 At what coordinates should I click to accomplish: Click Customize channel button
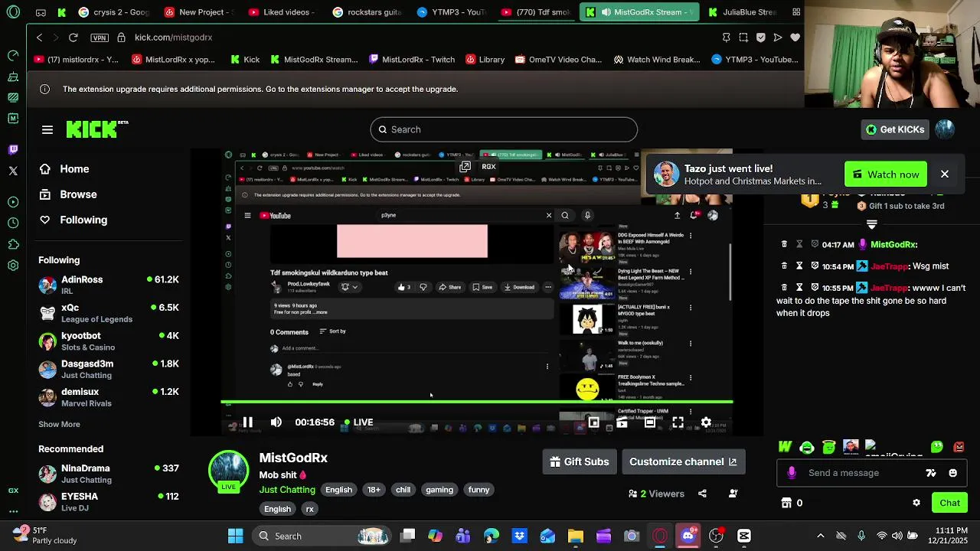tap(683, 461)
